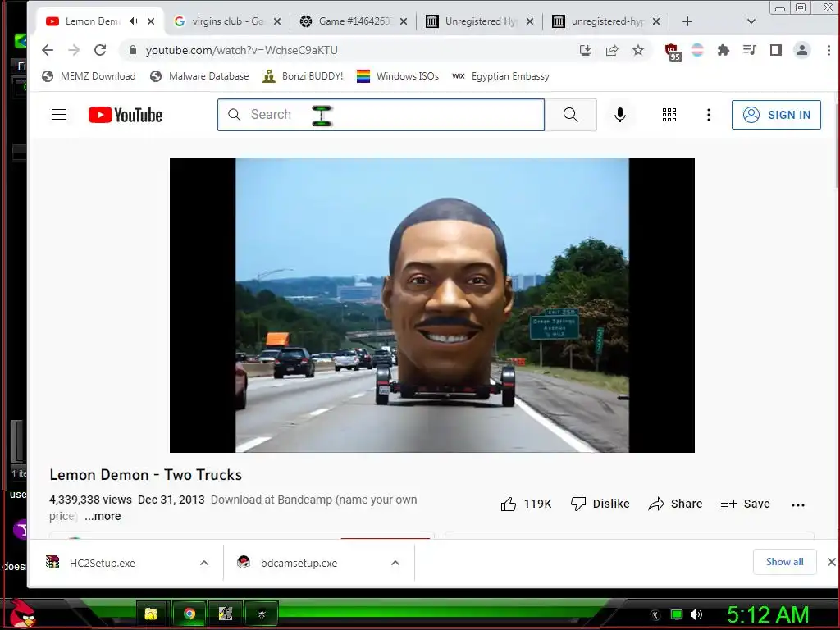Open the YouTube apps grid

tap(669, 115)
